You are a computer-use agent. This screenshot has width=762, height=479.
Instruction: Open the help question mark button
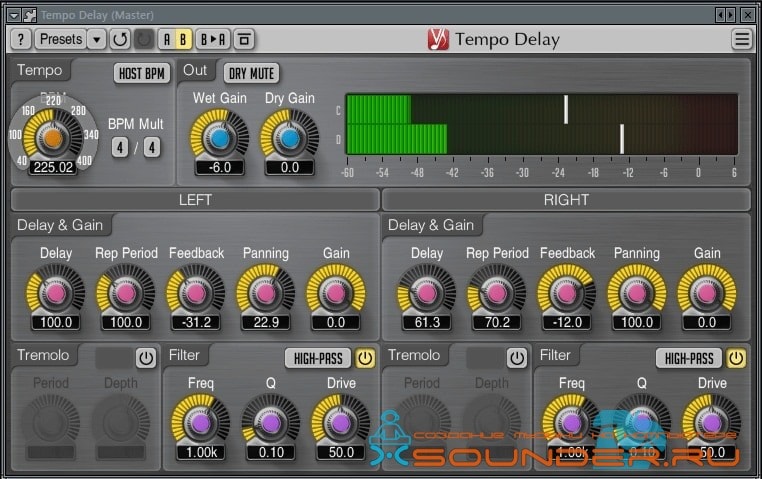tap(20, 39)
